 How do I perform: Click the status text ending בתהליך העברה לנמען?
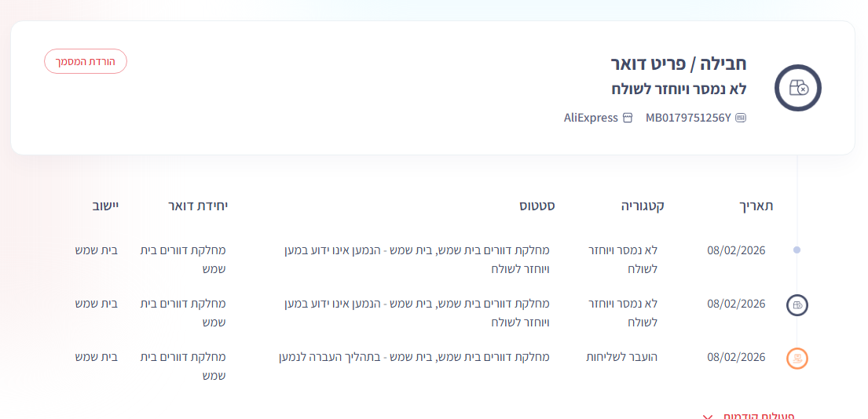[x=414, y=357]
